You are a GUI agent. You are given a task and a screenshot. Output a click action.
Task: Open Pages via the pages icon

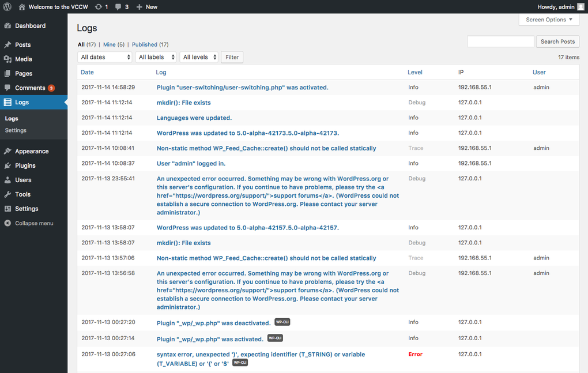(8, 73)
